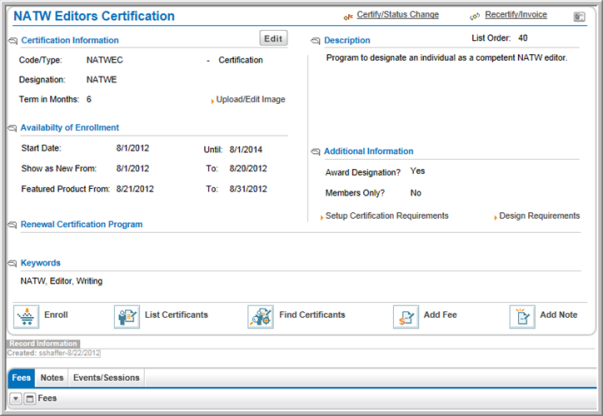Screen dimensions: 603x416
Task: Click the Created: sshaffer-8/22/2012 text
Action: pos(53,353)
